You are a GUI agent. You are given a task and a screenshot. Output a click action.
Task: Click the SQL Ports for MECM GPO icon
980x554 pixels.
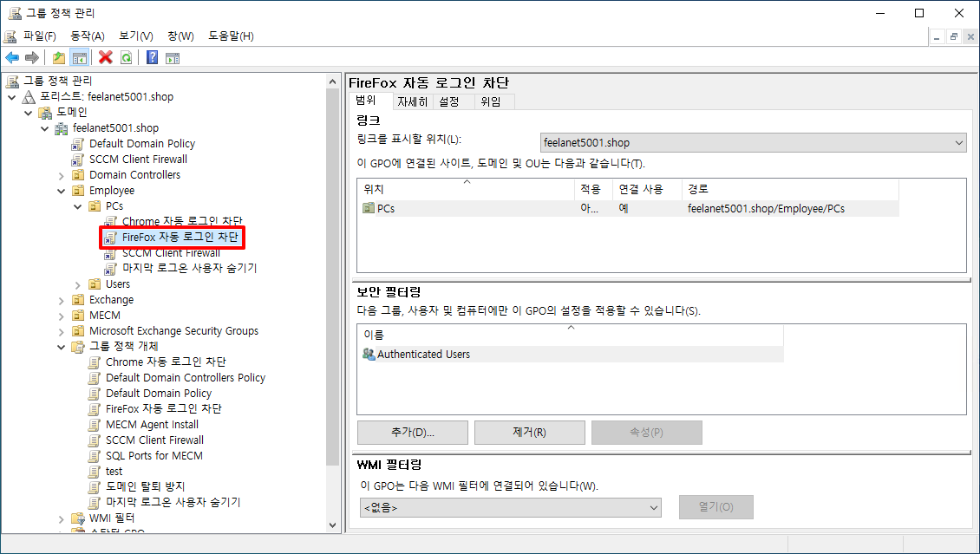point(95,456)
